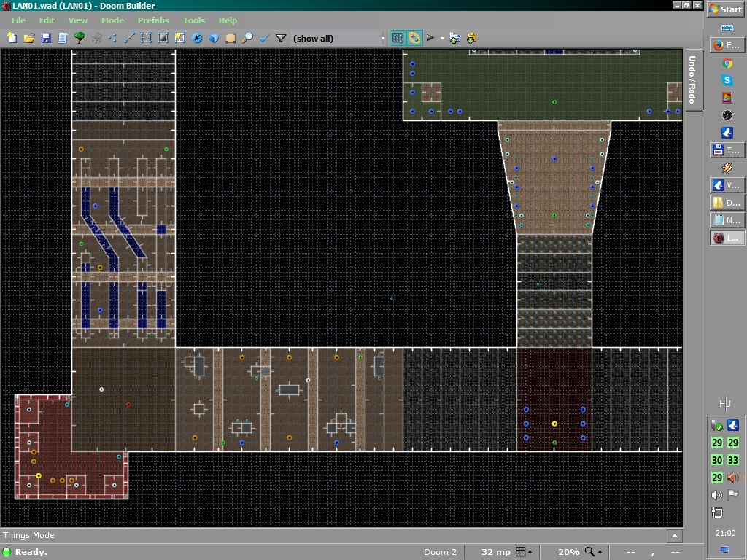Launch Google Chrome from the quick launch
747x560 pixels.
click(x=727, y=63)
